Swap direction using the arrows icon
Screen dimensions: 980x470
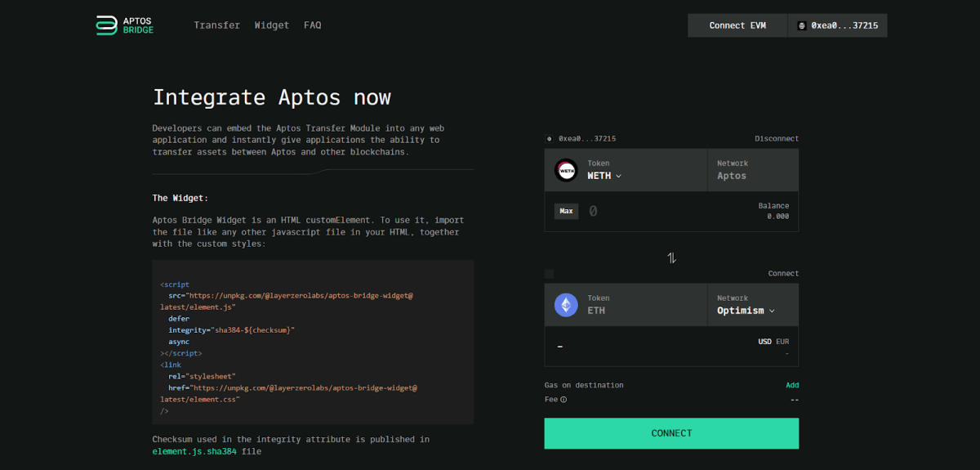coord(671,257)
